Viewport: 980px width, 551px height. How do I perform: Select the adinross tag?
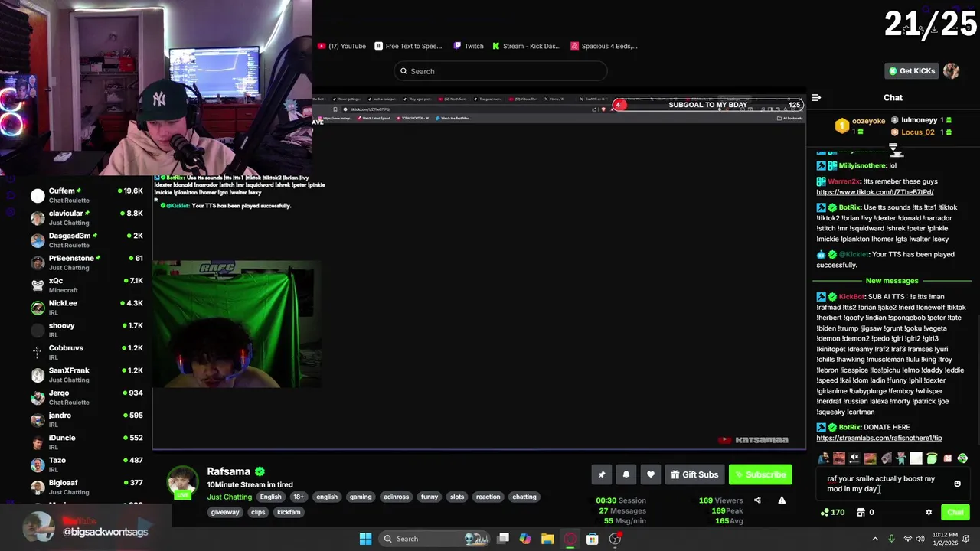tap(396, 497)
